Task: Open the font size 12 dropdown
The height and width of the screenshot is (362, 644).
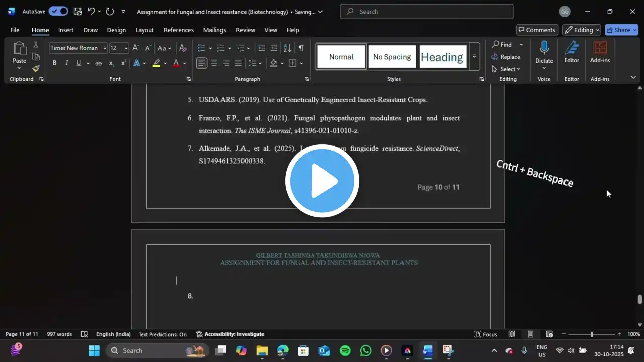Action: click(126, 48)
